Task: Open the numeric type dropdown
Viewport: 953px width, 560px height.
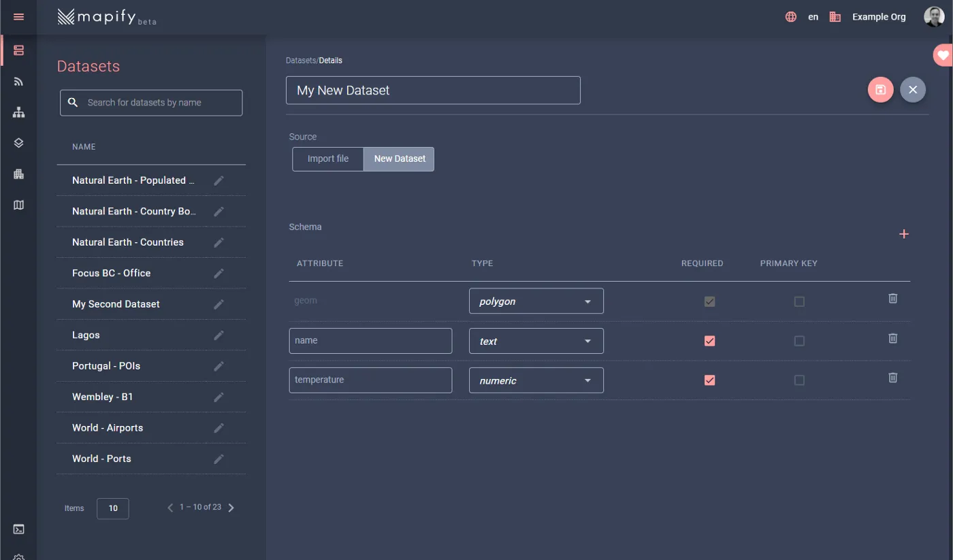Action: point(536,380)
